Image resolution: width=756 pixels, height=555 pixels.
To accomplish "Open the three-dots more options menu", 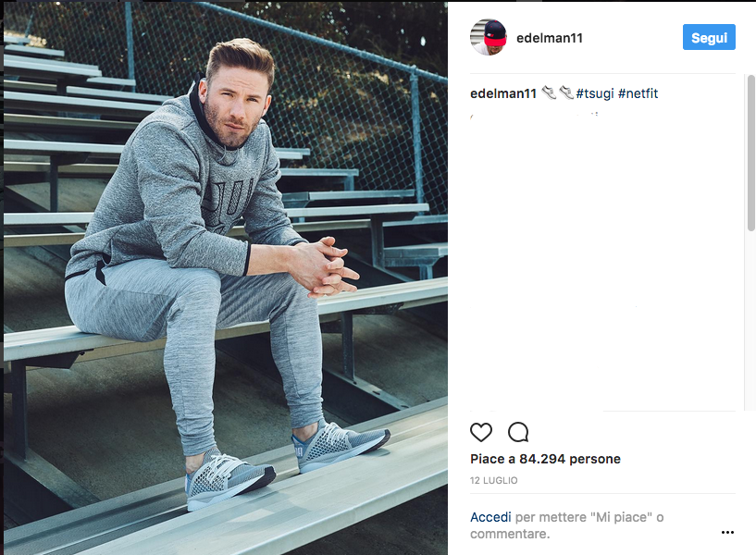I will (x=727, y=533).
